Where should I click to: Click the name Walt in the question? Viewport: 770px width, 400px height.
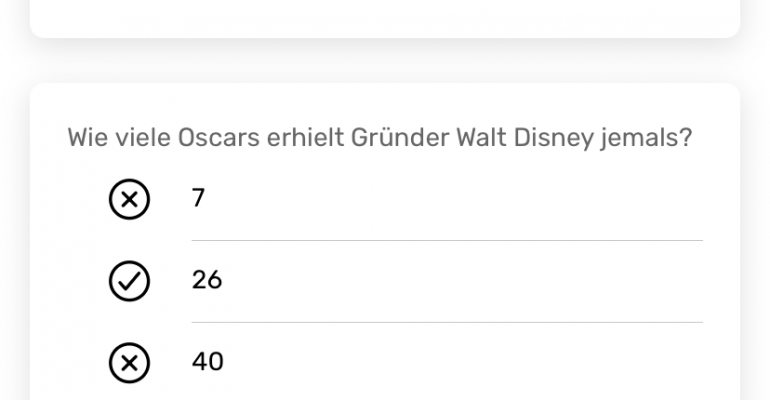481,137
